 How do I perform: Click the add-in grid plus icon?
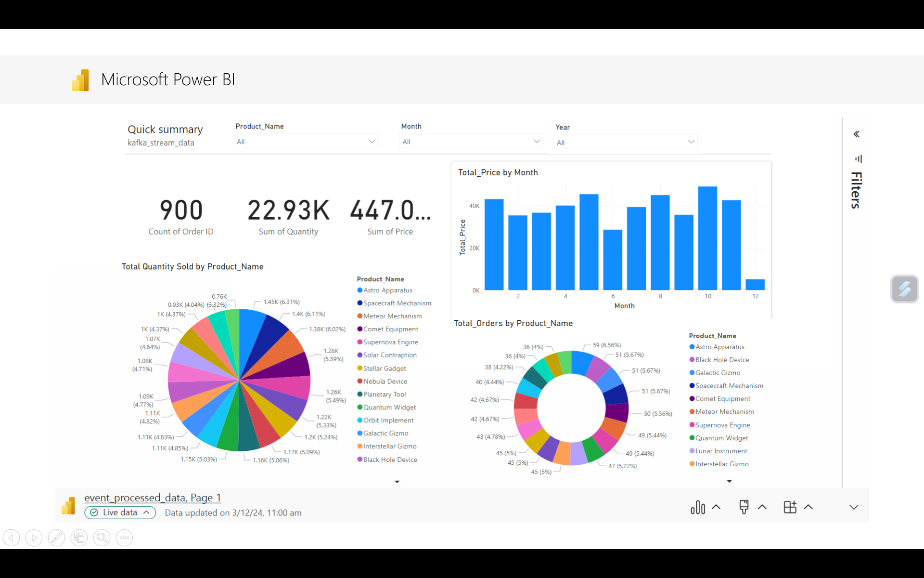pyautogui.click(x=790, y=507)
